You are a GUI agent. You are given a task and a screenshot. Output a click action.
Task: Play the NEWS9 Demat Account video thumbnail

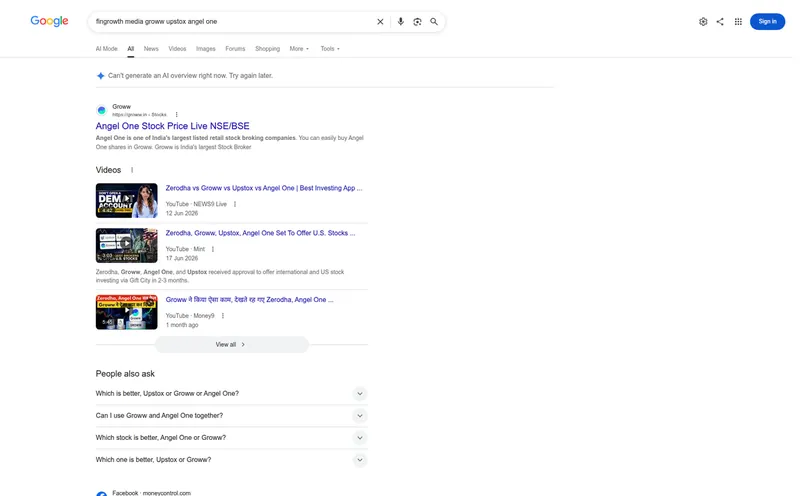click(127, 201)
